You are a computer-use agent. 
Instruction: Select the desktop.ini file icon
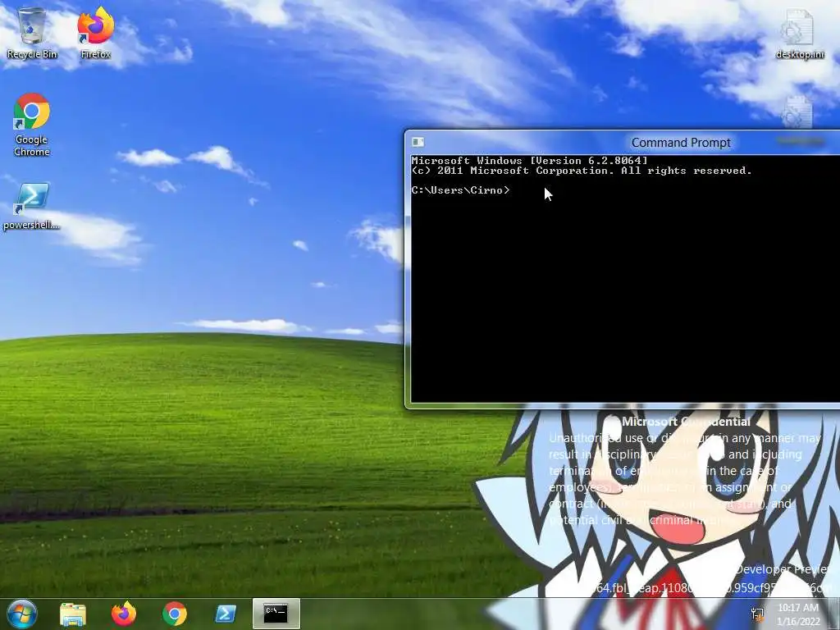coord(800,34)
